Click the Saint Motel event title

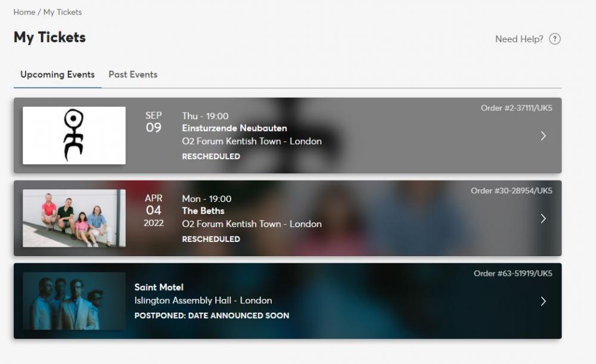pos(159,287)
